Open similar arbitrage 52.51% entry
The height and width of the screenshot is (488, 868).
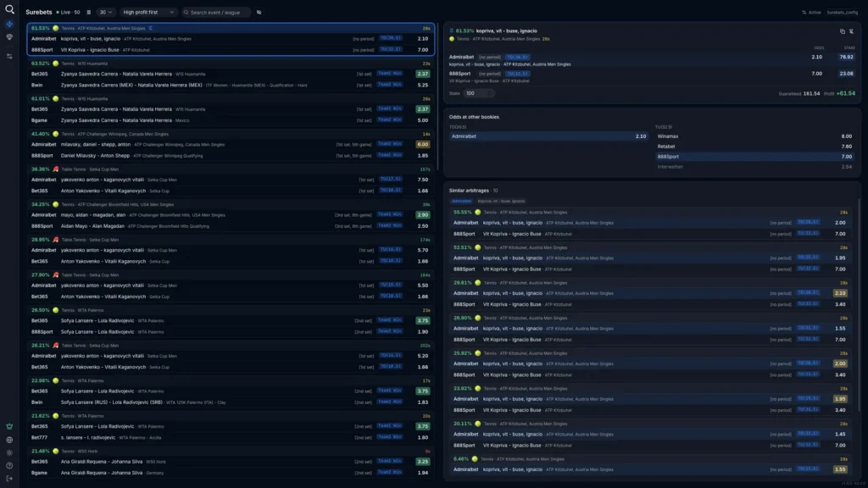coord(651,258)
